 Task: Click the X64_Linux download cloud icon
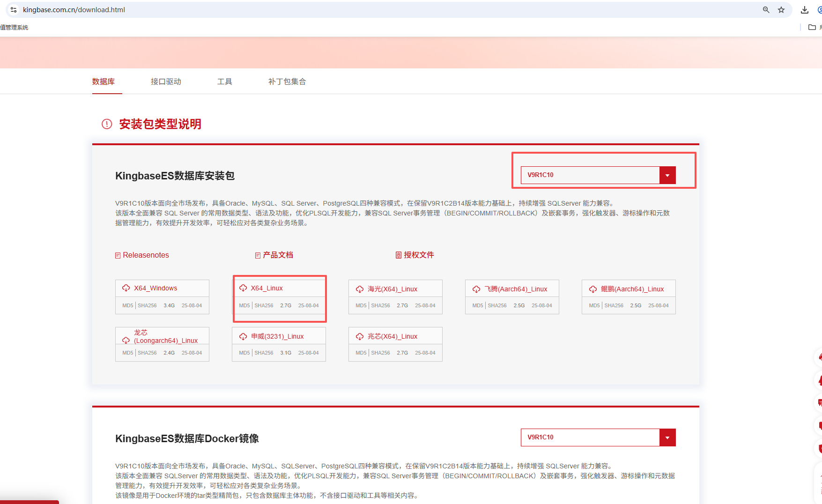coord(243,288)
